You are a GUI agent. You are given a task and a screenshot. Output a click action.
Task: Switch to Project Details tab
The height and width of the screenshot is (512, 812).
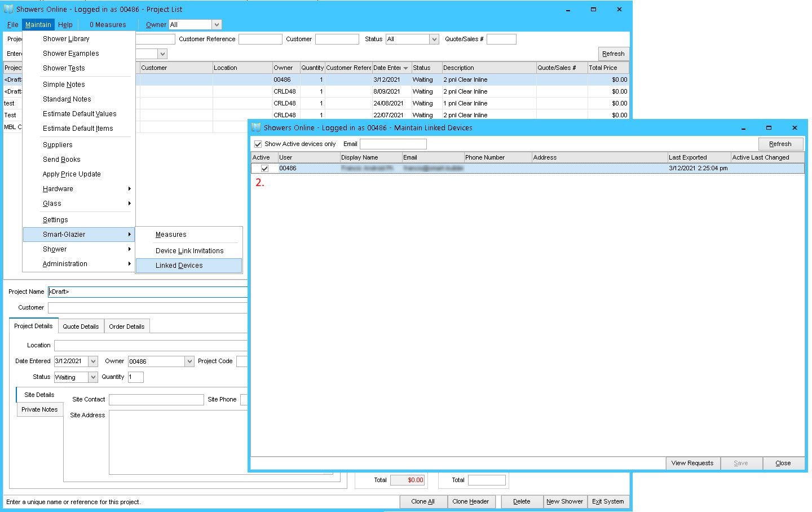click(x=33, y=326)
